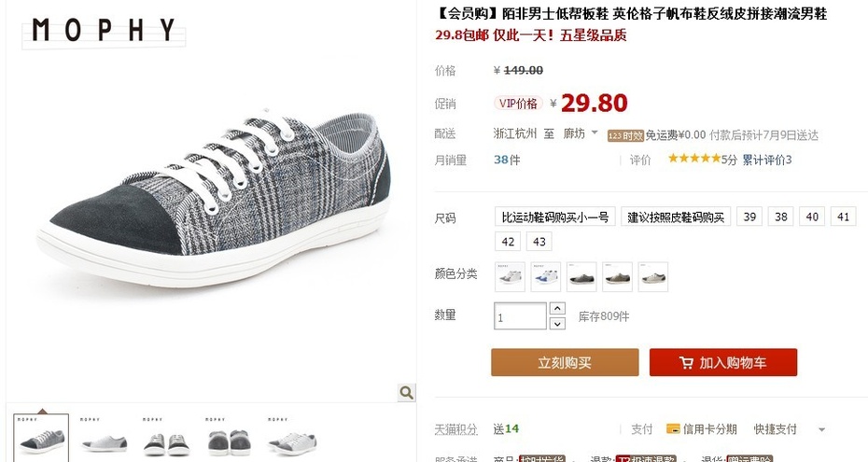
Task: Click the quantity input field
Action: 520,316
